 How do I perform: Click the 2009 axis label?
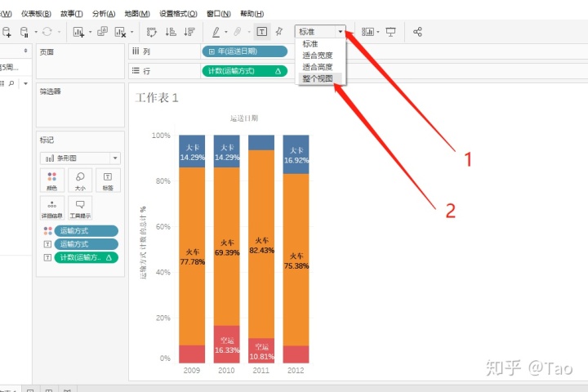192,370
